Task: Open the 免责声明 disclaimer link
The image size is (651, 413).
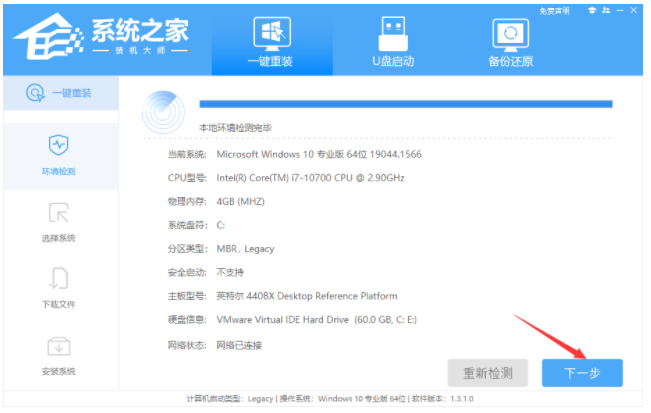Action: pos(554,11)
